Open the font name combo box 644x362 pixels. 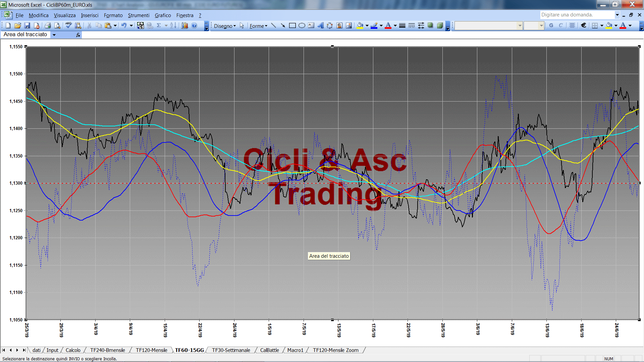click(x=488, y=25)
